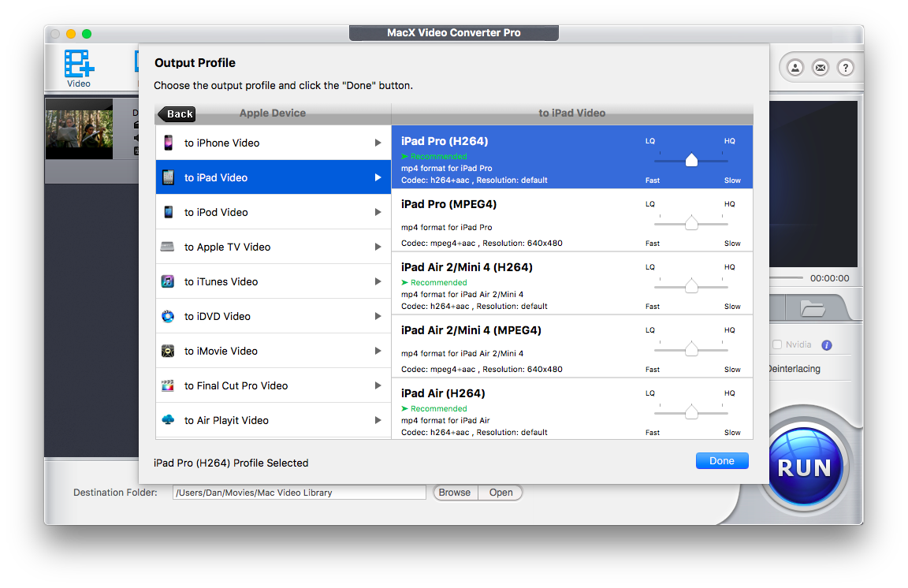Click the iPhone device icon
Screen dimensions: 908x588
click(x=169, y=143)
